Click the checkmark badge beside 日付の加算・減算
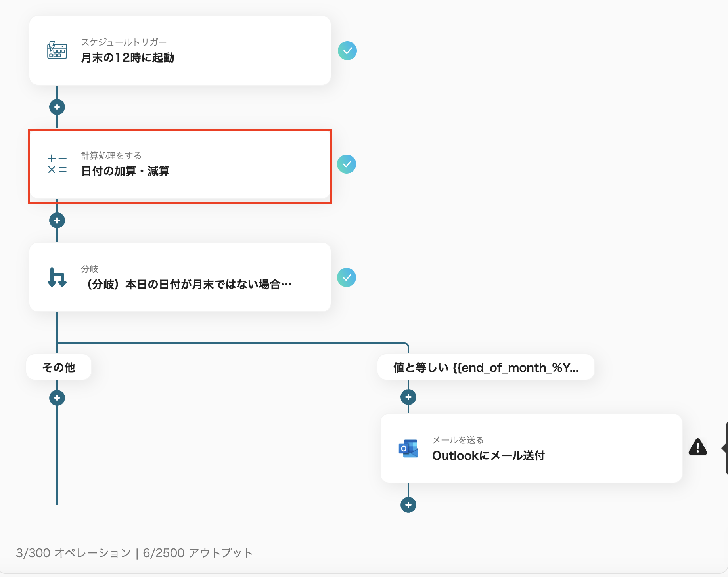The height and width of the screenshot is (577, 728). 347,164
